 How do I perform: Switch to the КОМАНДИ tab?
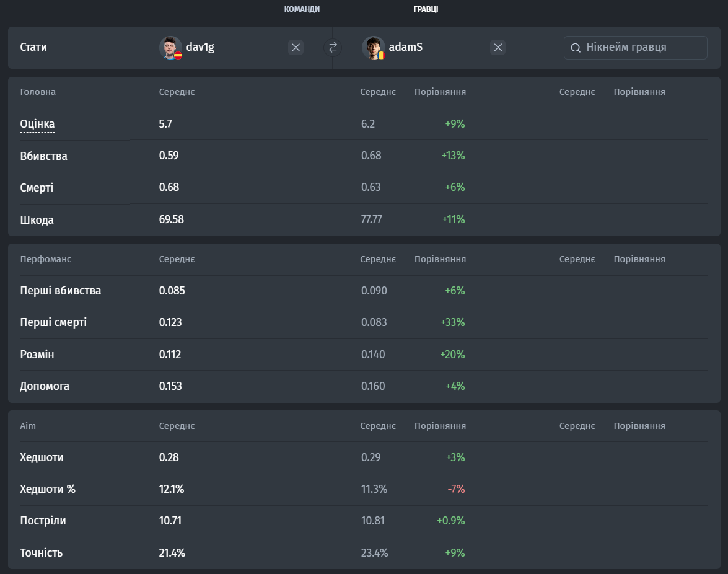click(x=302, y=9)
